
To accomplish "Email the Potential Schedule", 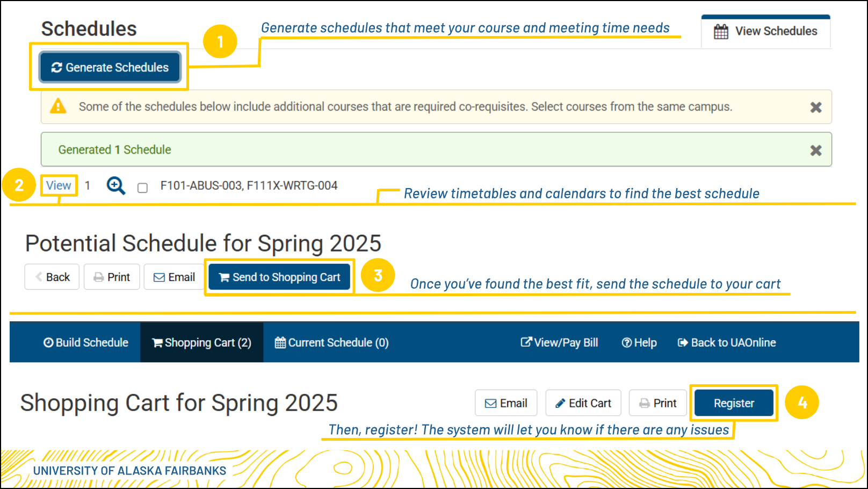I will pyautogui.click(x=174, y=277).
